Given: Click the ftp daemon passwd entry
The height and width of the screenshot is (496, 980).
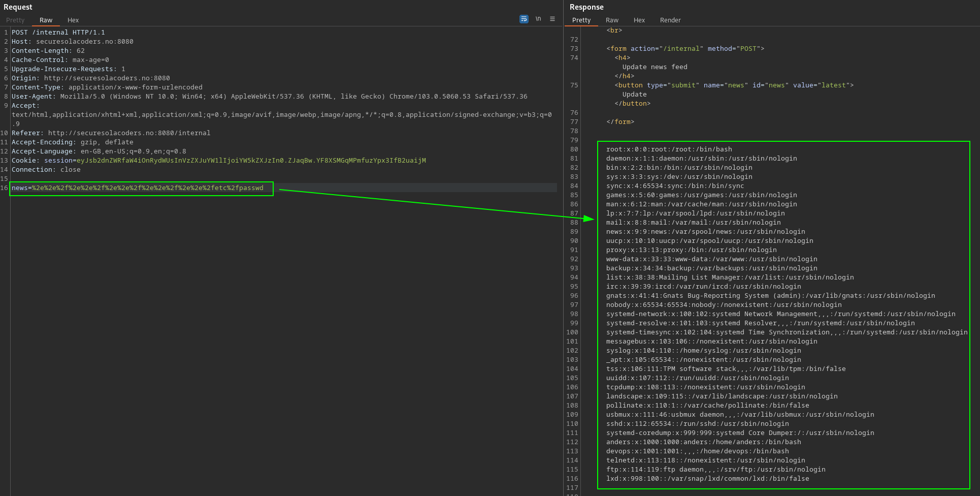Looking at the screenshot, I should click(716, 470).
